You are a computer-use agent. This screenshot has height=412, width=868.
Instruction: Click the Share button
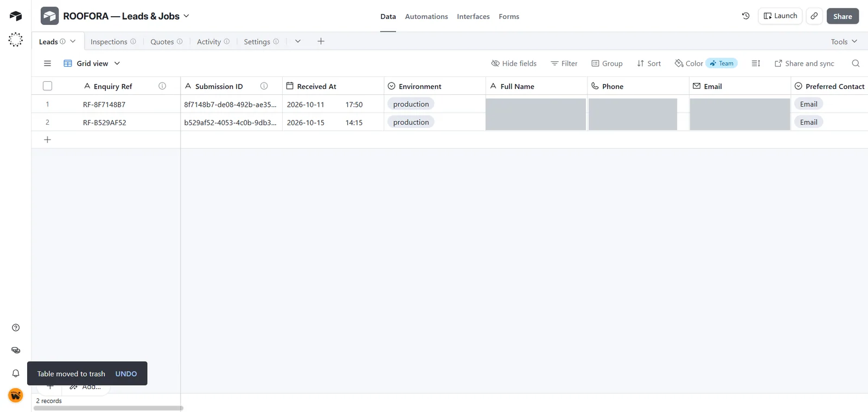843,16
